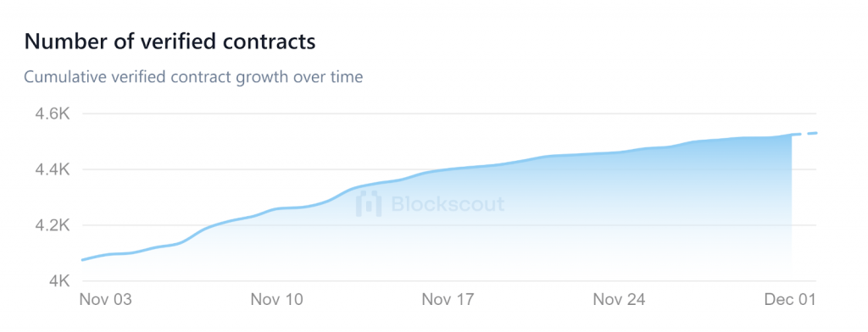The image size is (868, 332).
Task: Click the Dec 01 x-axis date label
Action: [x=790, y=300]
